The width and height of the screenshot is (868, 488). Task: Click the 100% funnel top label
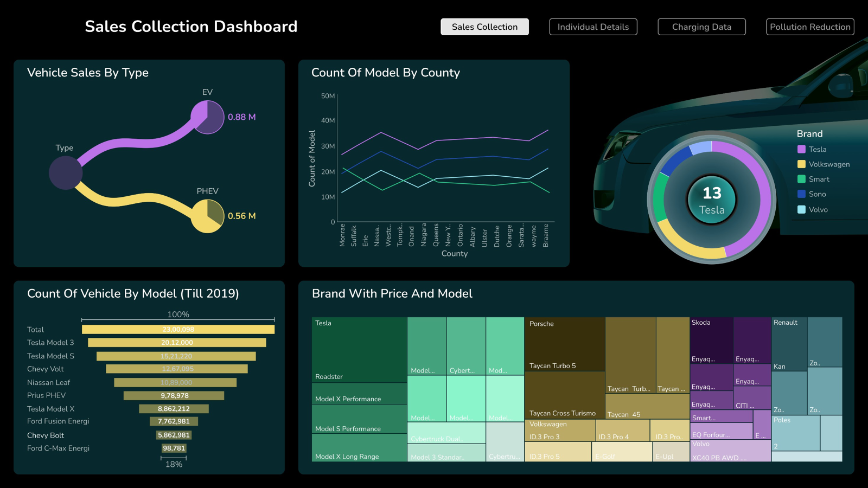pyautogui.click(x=178, y=314)
